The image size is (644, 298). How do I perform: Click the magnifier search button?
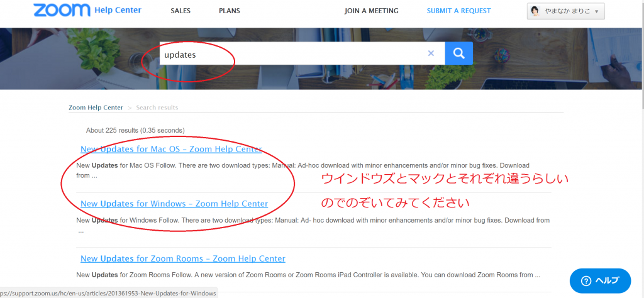tap(458, 53)
